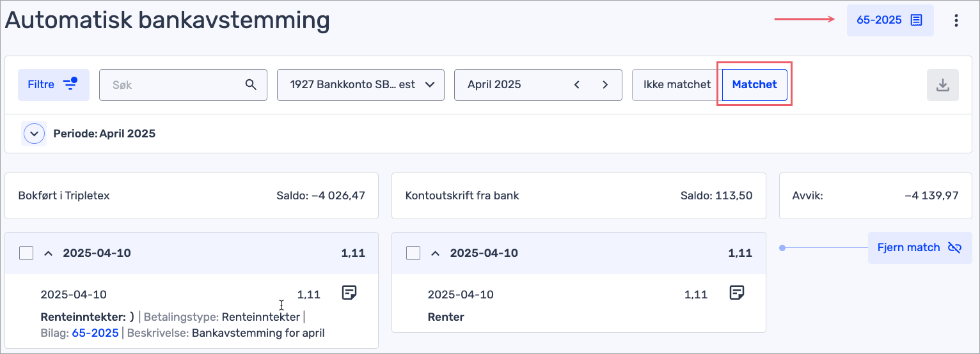Open note icon on Renteinntekter entry

(349, 293)
